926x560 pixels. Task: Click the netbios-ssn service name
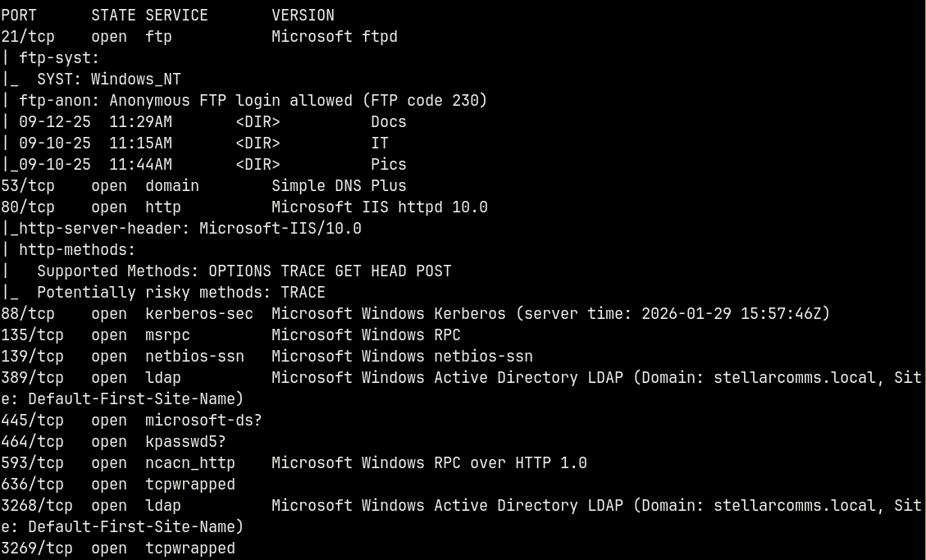pyautogui.click(x=194, y=356)
